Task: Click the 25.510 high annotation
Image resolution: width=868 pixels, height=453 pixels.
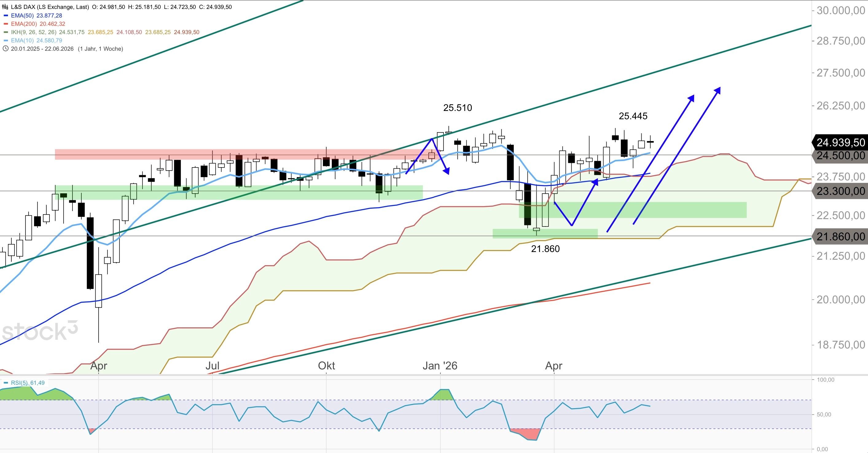Action: 458,108
